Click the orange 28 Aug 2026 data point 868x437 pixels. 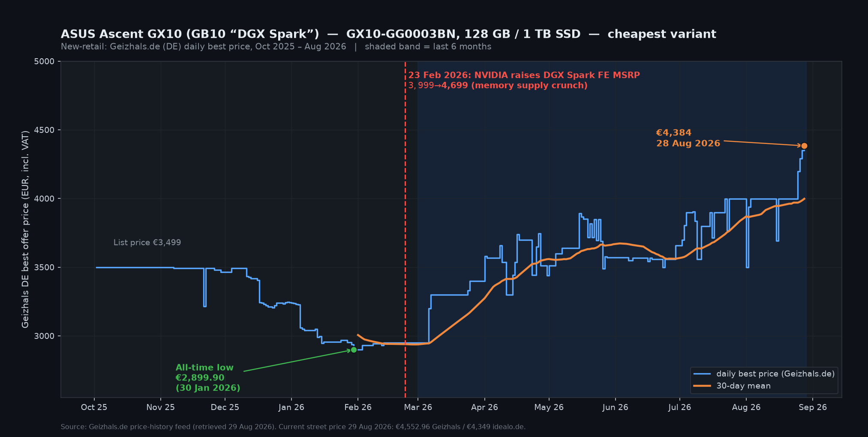click(804, 146)
